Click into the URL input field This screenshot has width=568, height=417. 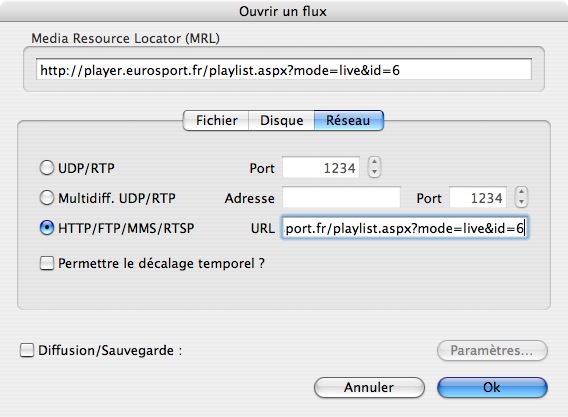pos(405,228)
